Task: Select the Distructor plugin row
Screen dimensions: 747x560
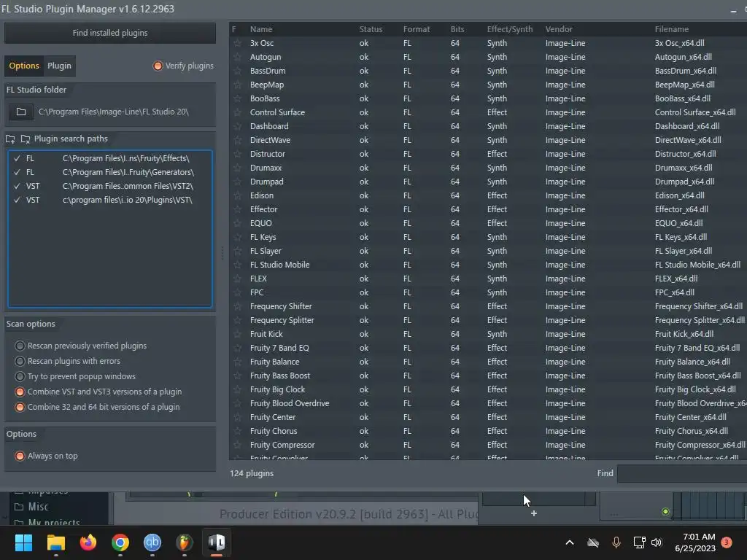Action: (x=488, y=154)
